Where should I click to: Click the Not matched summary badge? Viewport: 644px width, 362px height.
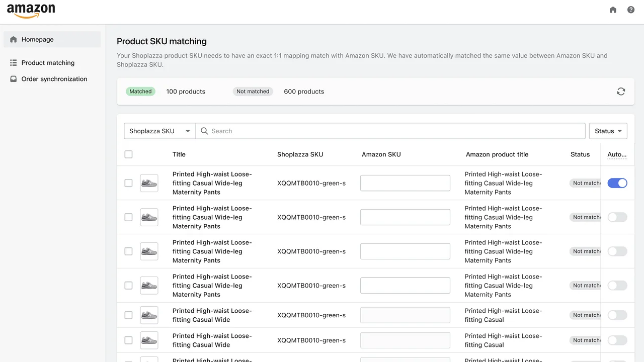[x=253, y=92]
